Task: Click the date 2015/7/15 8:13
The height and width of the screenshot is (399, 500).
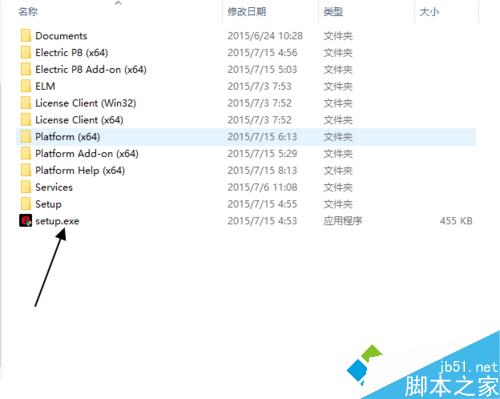Action: [x=262, y=170]
